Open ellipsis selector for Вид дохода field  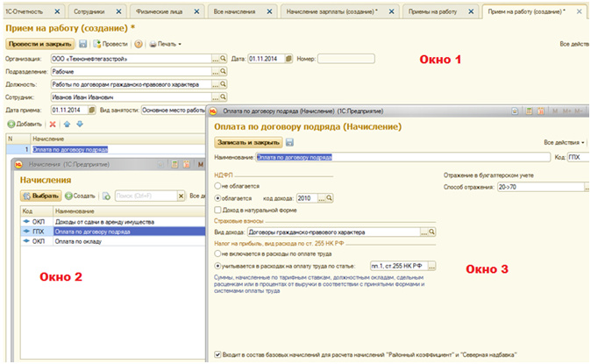424,232
